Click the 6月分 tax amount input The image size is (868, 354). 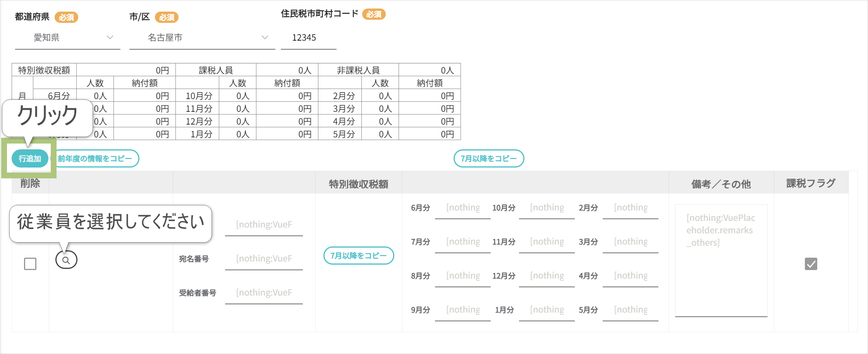[462, 208]
